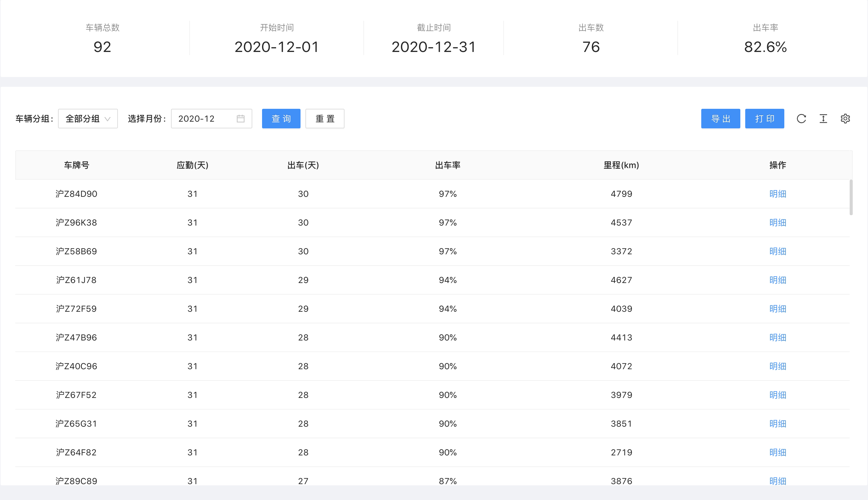This screenshot has width=868, height=500.
Task: Click the 打印 print button
Action: tap(764, 119)
